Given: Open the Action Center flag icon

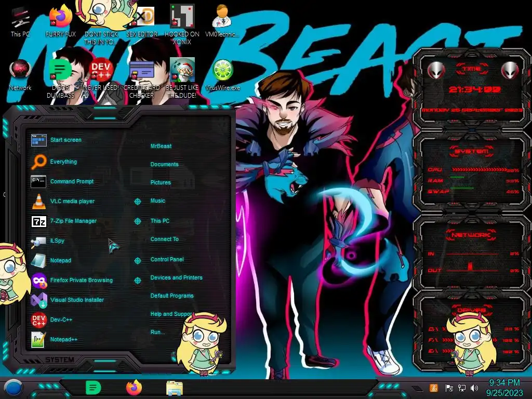Looking at the screenshot, I should pyautogui.click(x=449, y=388).
